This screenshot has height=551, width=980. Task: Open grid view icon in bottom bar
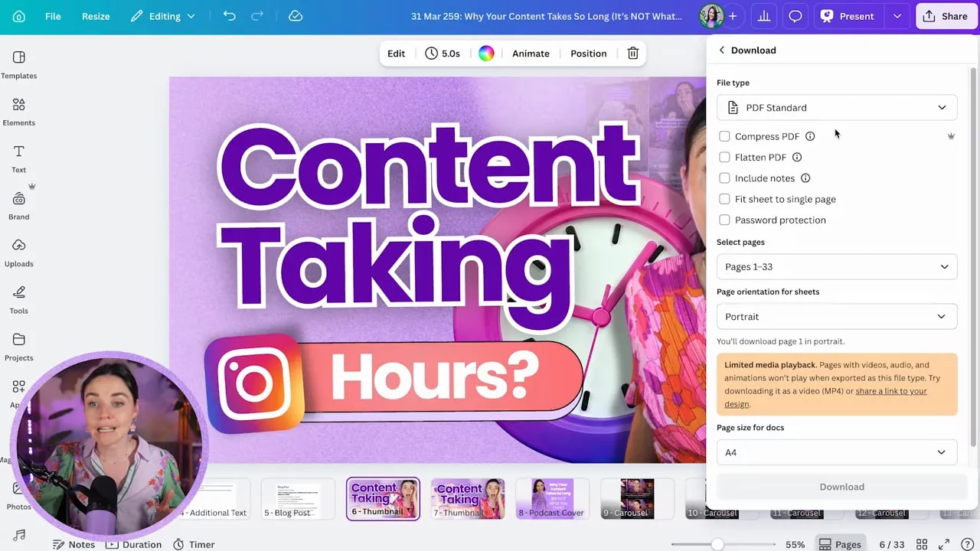[922, 544]
